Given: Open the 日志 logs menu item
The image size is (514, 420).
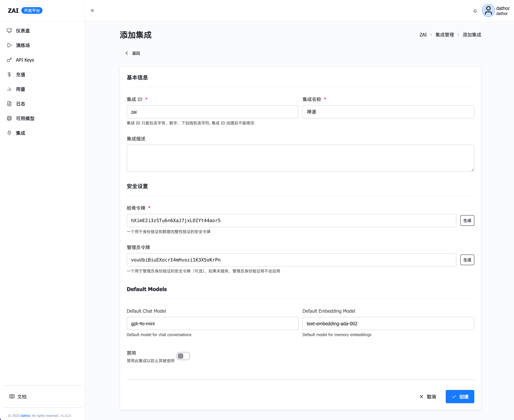Looking at the screenshot, I should coord(21,104).
